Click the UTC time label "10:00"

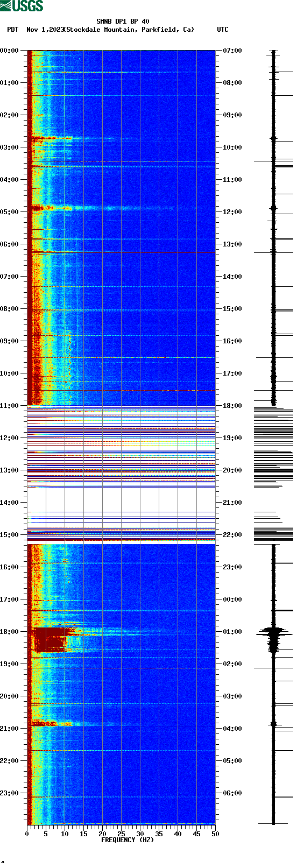coord(232,147)
